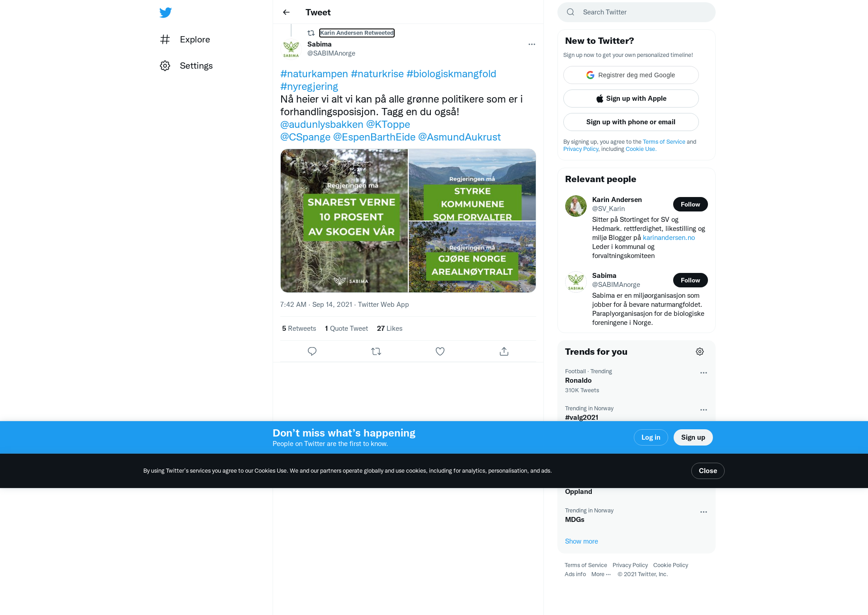The height and width of the screenshot is (615, 868).
Task: Sign up with Apple
Action: [631, 99]
